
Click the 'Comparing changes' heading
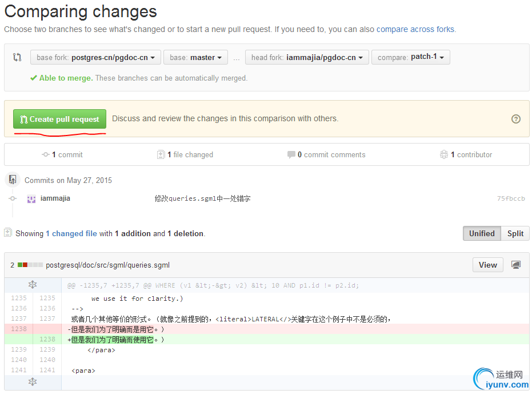pyautogui.click(x=81, y=11)
